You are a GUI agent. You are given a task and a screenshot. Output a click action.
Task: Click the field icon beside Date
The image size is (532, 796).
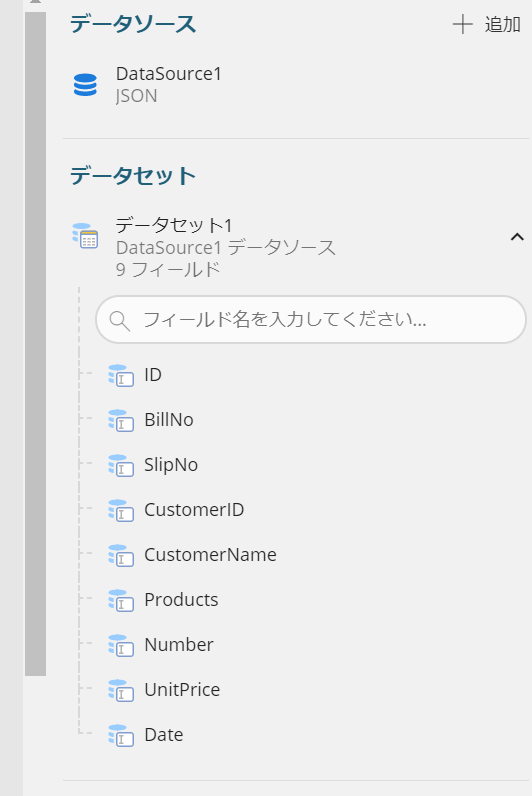click(121, 735)
